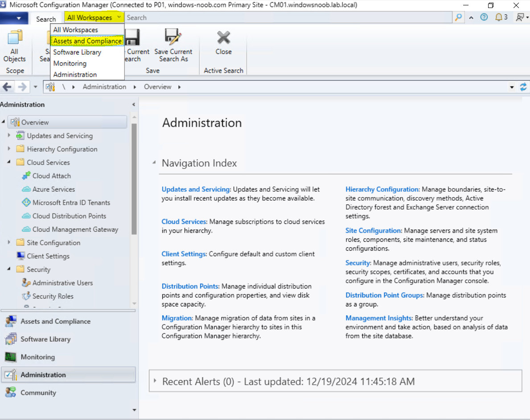Click the Community workspace icon
The image size is (530, 420).
click(11, 393)
